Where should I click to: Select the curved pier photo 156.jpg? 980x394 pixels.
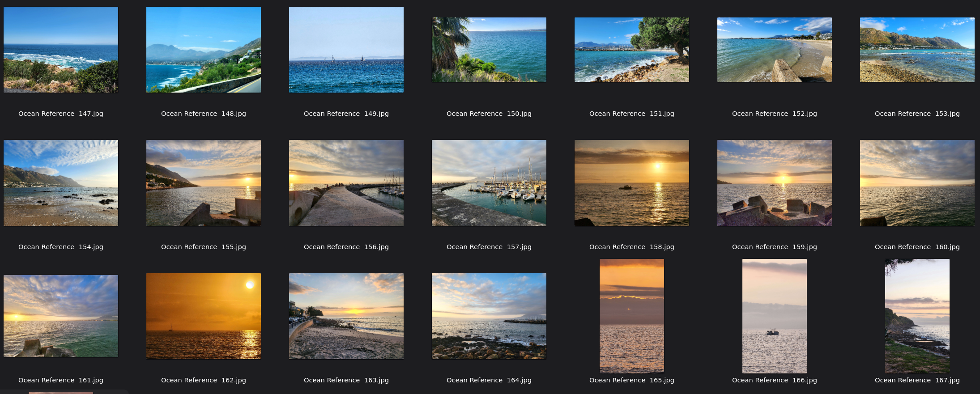346,183
